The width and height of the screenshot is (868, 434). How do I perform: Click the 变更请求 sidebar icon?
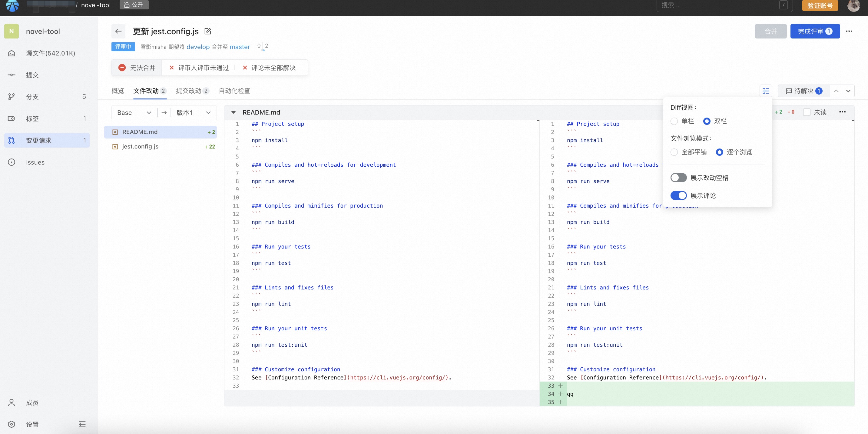[12, 140]
